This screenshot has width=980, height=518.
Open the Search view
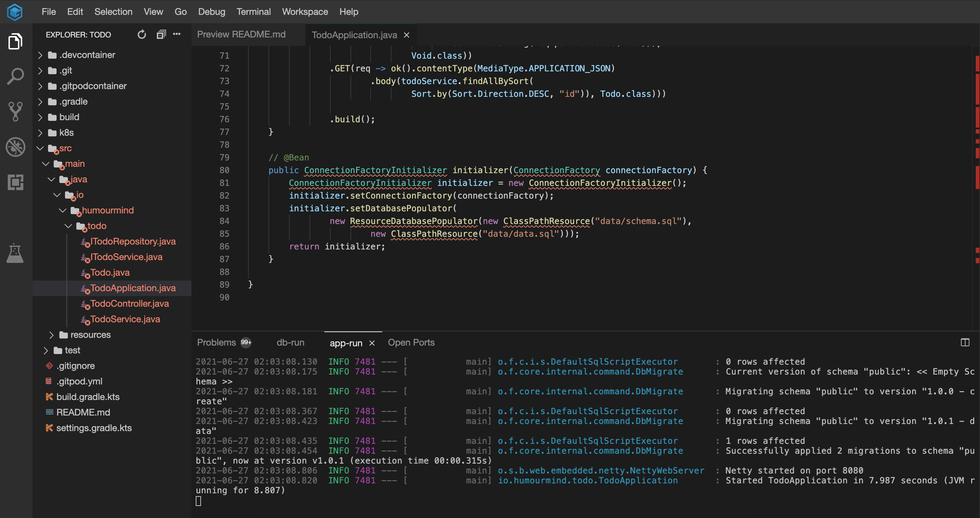point(15,75)
